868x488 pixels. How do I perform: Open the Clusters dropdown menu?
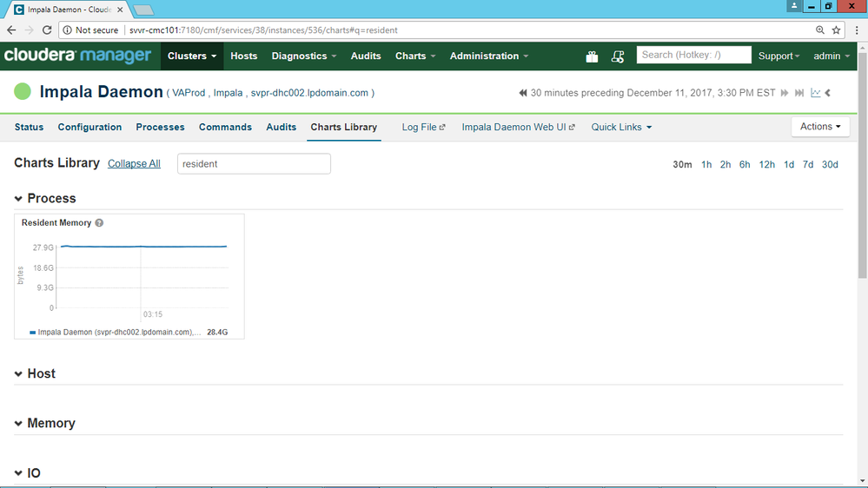192,56
